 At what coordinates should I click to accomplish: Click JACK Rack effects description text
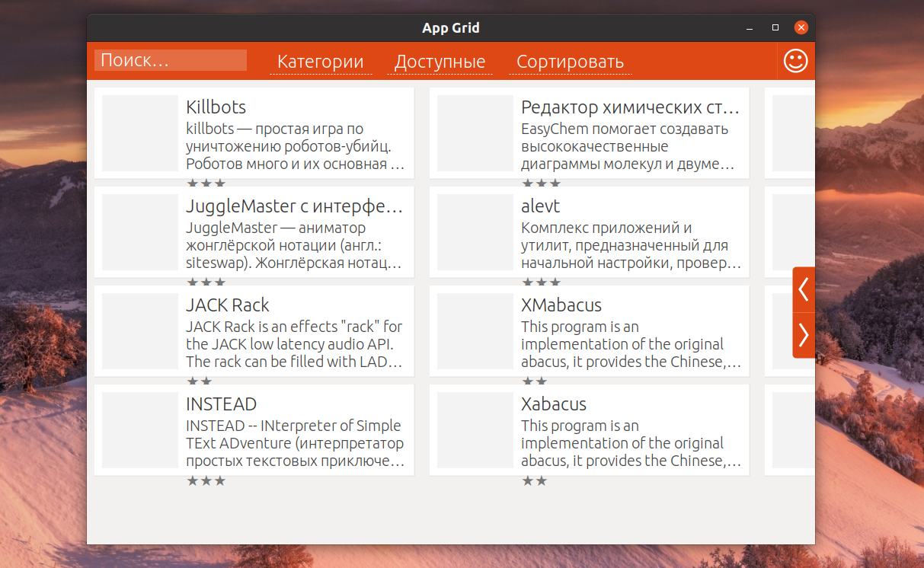[x=295, y=344]
